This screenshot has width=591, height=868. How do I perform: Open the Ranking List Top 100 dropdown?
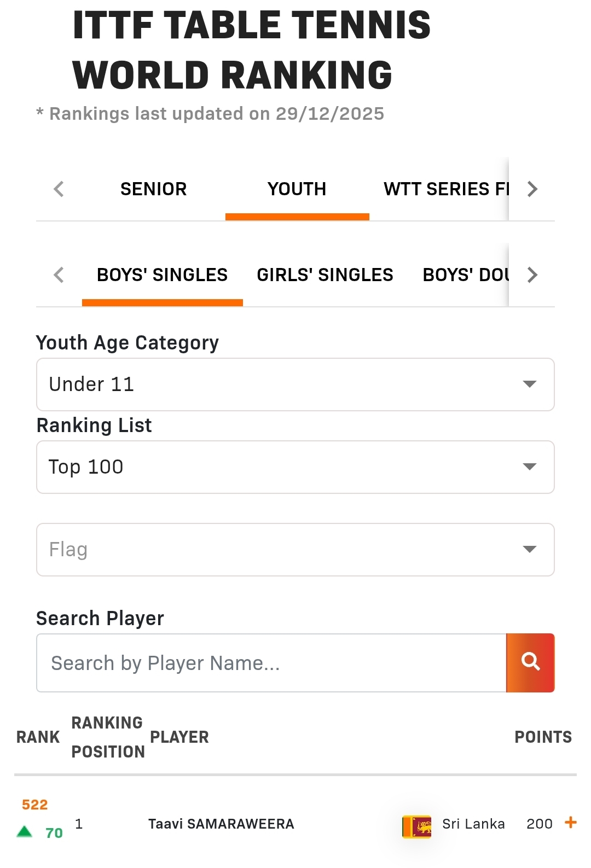(296, 467)
